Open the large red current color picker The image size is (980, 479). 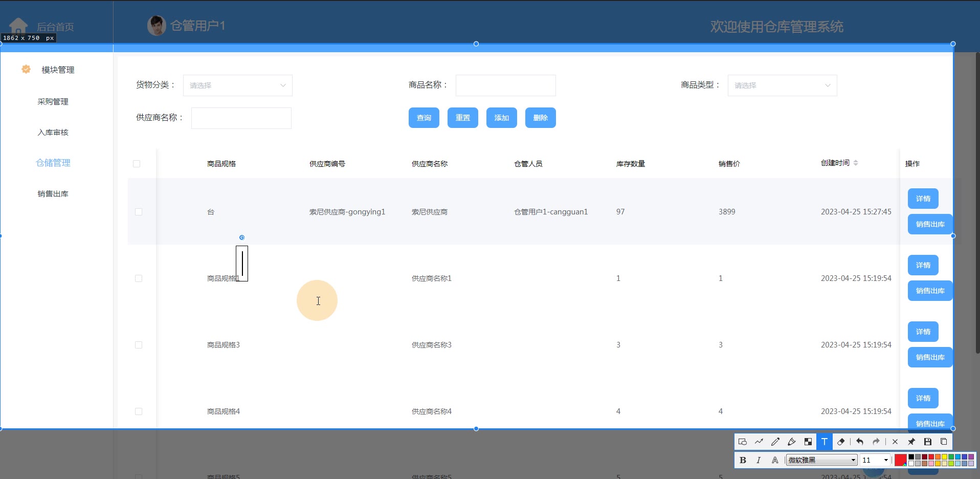pyautogui.click(x=901, y=460)
